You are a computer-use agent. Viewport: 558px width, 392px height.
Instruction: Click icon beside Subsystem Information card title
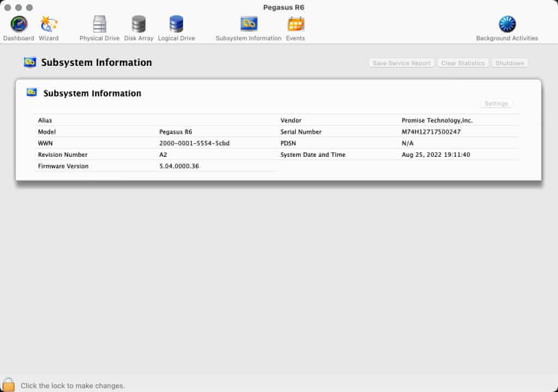32,93
